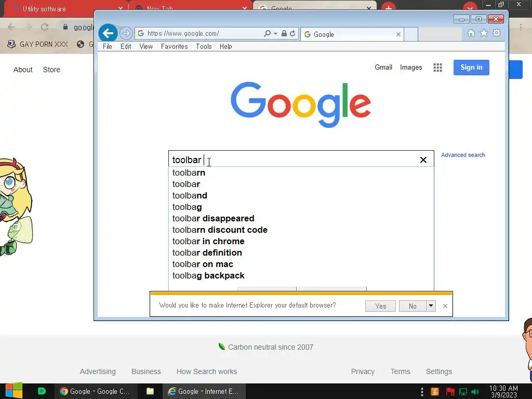Open the Google apps grid icon

(x=437, y=68)
